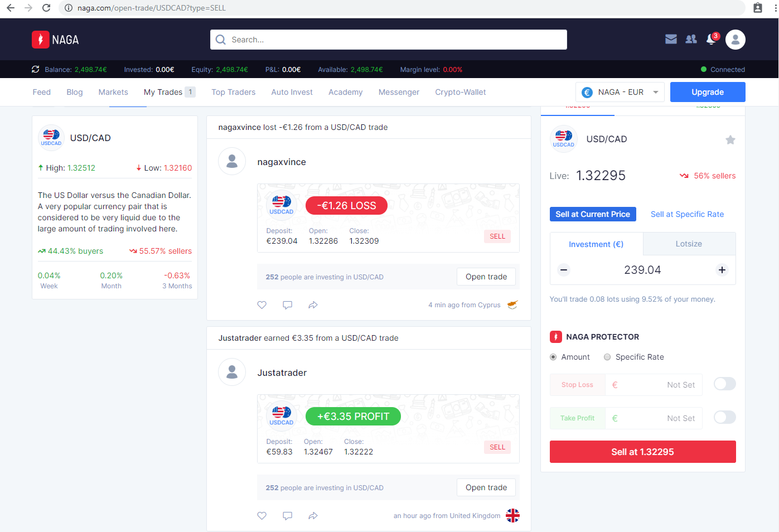Click Justatrader's avatar
The width and height of the screenshot is (779, 532).
click(x=232, y=372)
